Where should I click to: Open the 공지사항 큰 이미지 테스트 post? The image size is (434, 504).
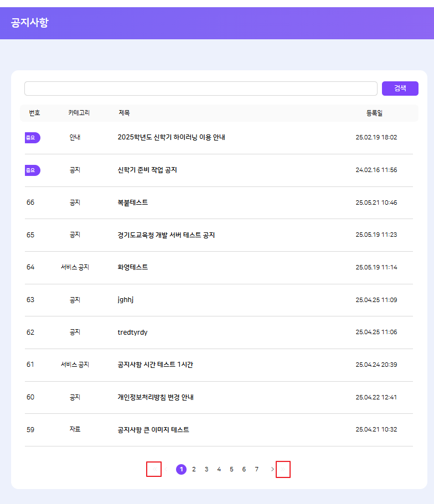point(153,430)
